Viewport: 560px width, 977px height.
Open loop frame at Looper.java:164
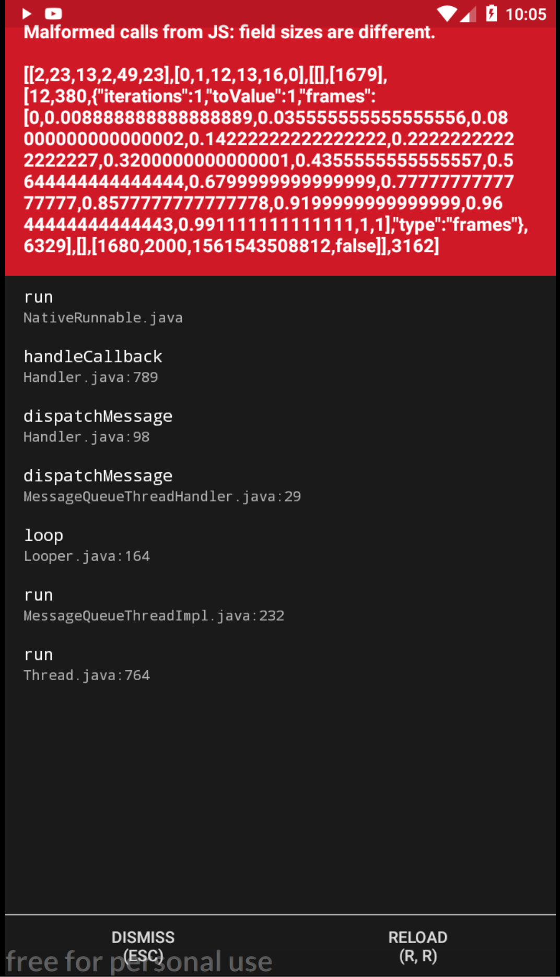point(87,545)
